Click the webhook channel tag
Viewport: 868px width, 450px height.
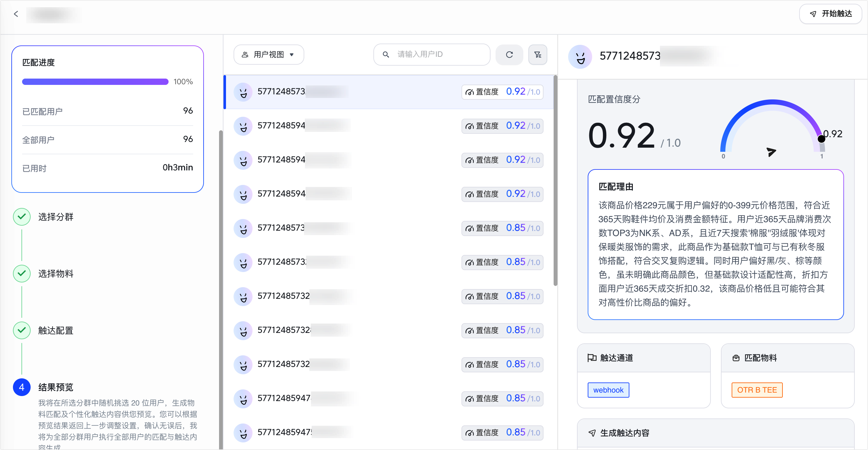608,390
